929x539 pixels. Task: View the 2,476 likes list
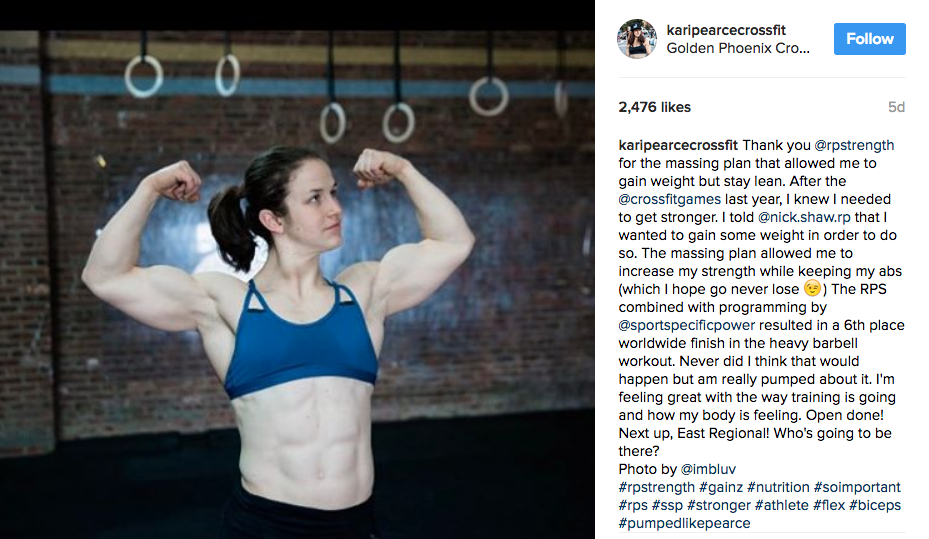coord(654,107)
